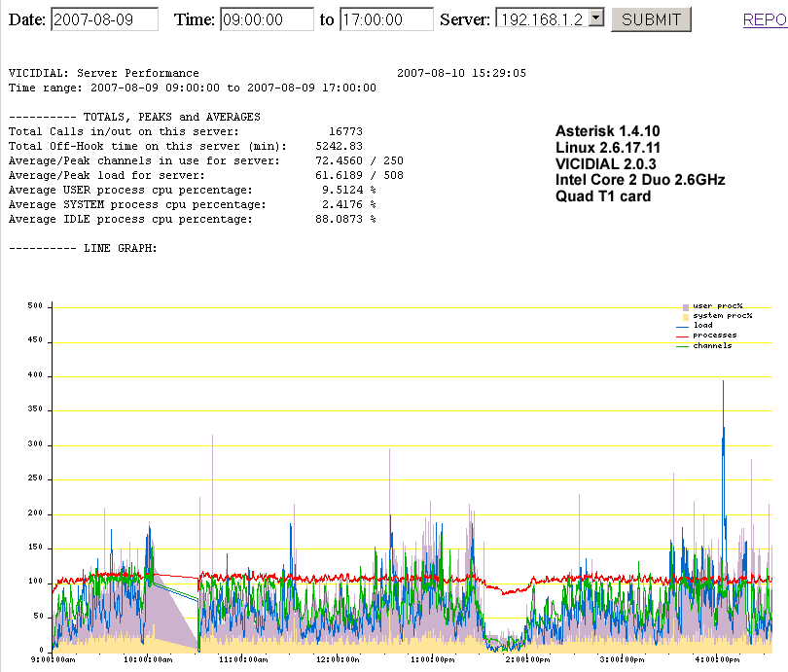788x672 pixels.
Task: Click the 'TOTALS, PEAKS and AVERAGES' heading
Action: [172, 117]
